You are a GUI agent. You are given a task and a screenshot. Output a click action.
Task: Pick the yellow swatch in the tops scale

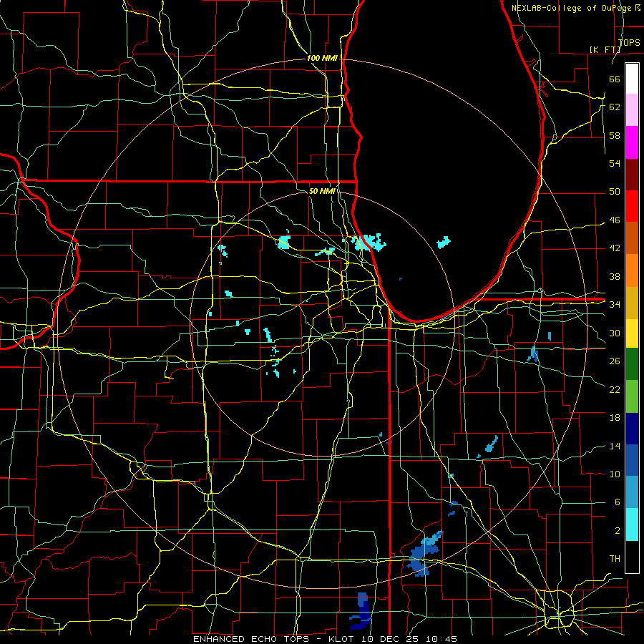(632, 333)
